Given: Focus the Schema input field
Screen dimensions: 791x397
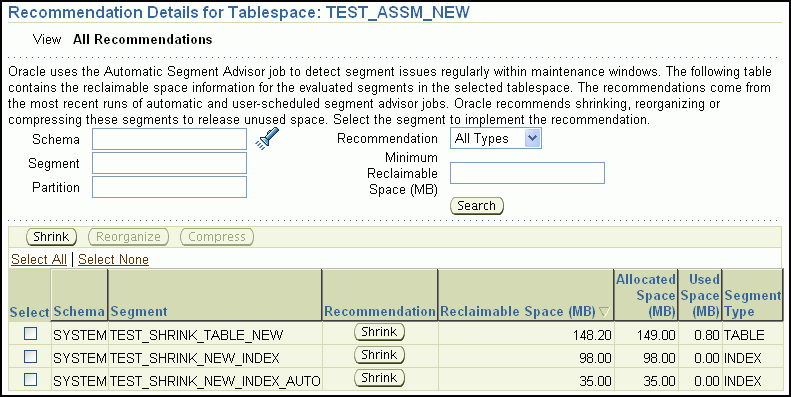Looking at the screenshot, I should click(x=170, y=139).
